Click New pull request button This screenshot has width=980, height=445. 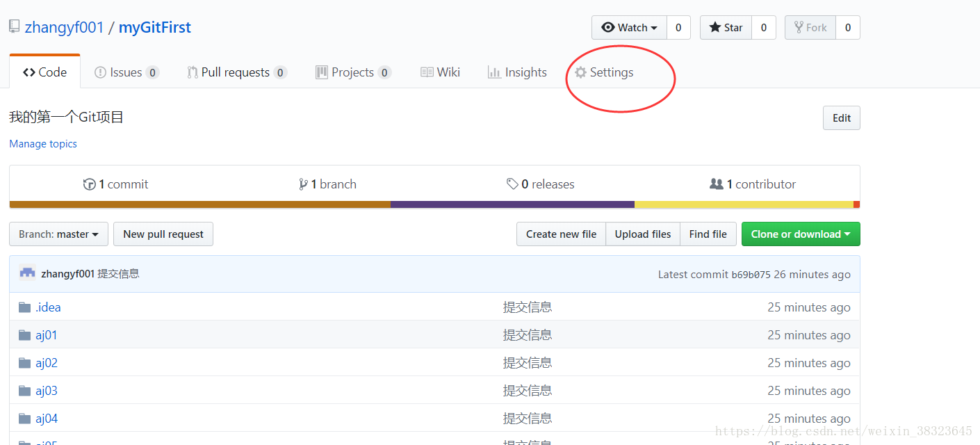click(x=163, y=234)
